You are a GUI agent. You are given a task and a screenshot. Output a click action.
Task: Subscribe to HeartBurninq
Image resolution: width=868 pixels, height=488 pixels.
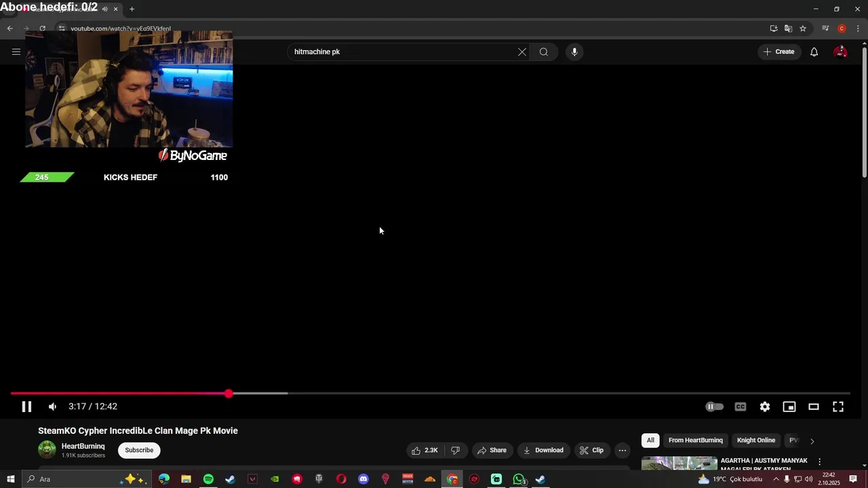point(139,450)
